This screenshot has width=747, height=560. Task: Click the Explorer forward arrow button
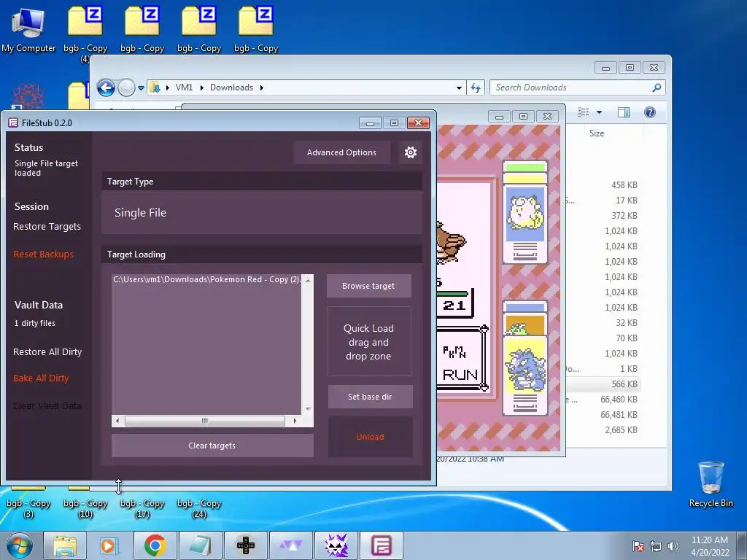tap(126, 87)
